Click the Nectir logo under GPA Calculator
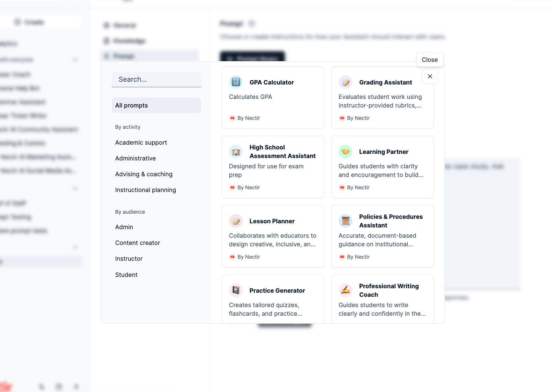The image size is (550, 392). pyautogui.click(x=232, y=118)
